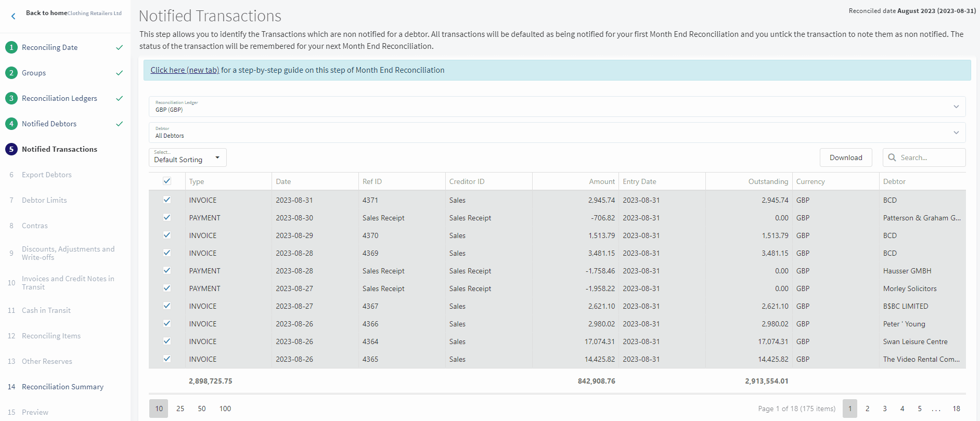Click the Download button
The height and width of the screenshot is (421, 980).
pos(846,157)
